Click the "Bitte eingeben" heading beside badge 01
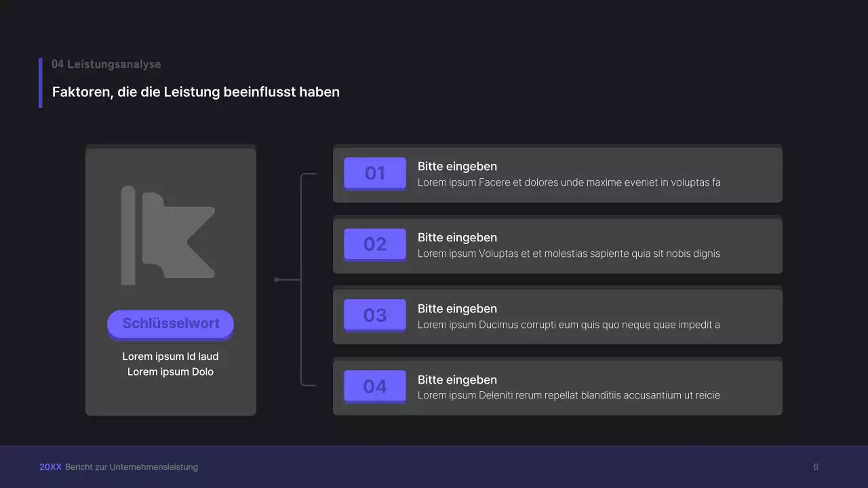Viewport: 868px width, 488px height. click(457, 167)
